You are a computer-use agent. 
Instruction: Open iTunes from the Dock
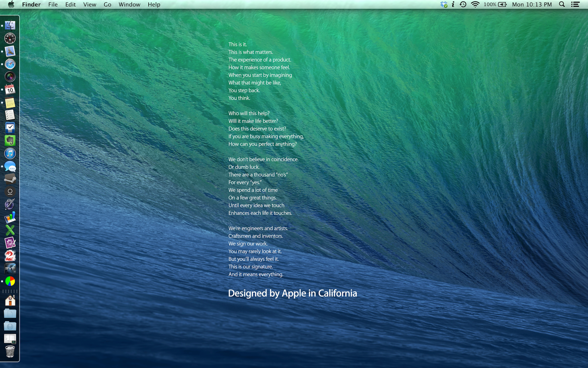10,153
